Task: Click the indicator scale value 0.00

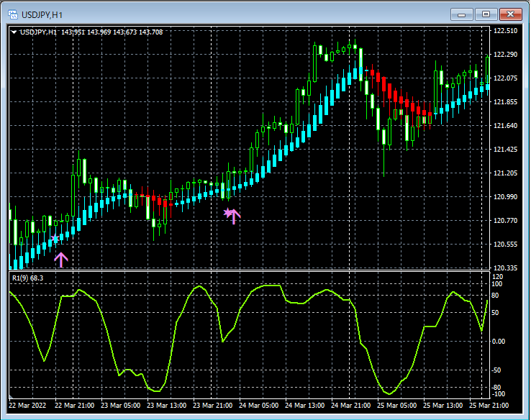Action: coord(499,341)
